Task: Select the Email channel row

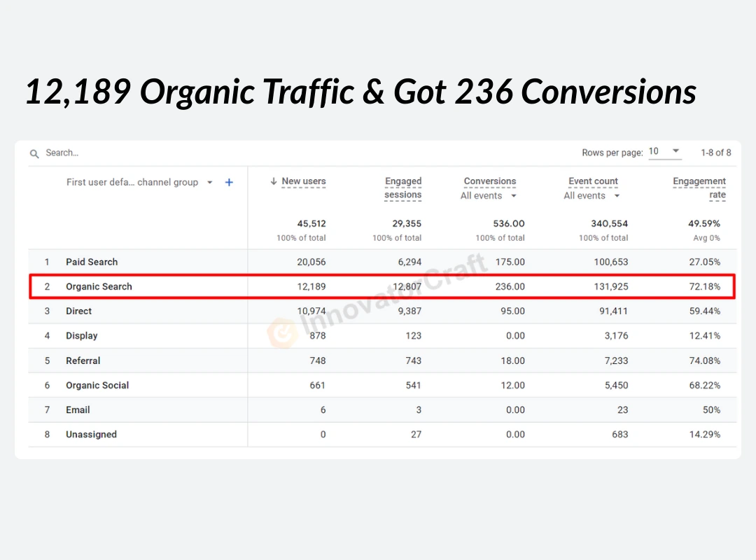Action: (78, 410)
